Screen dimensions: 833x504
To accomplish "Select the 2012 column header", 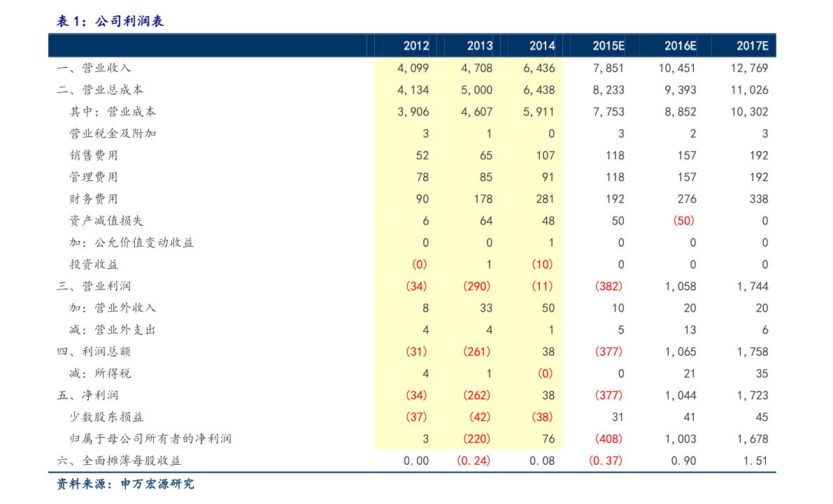I will click(416, 45).
